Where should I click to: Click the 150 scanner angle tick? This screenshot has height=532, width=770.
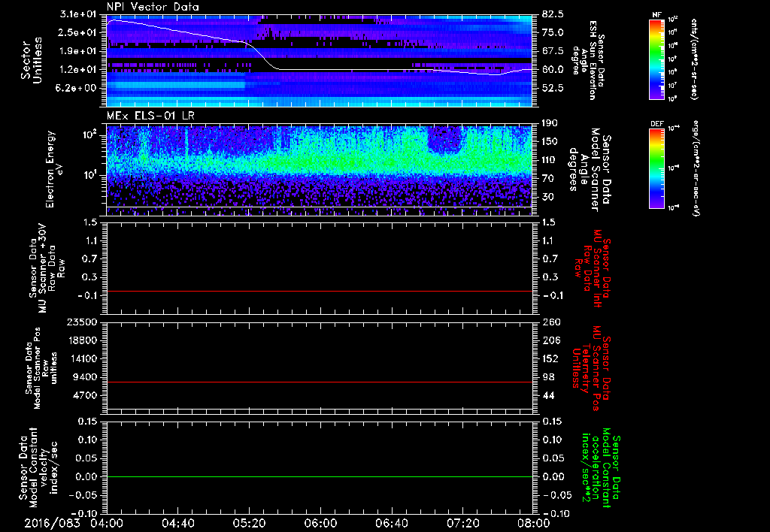click(x=550, y=141)
